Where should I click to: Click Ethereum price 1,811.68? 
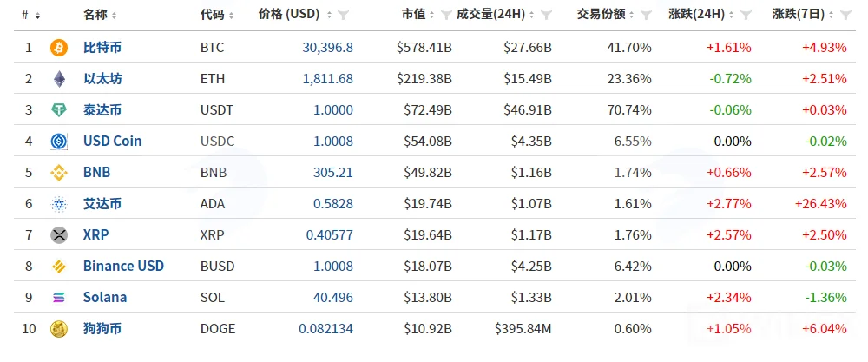coord(328,79)
